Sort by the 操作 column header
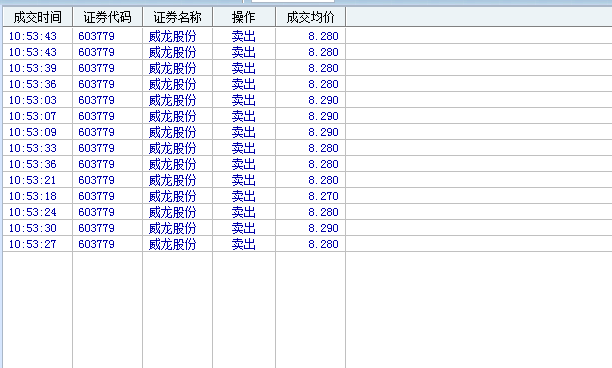Viewport: 612px width, 368px height. tap(244, 17)
